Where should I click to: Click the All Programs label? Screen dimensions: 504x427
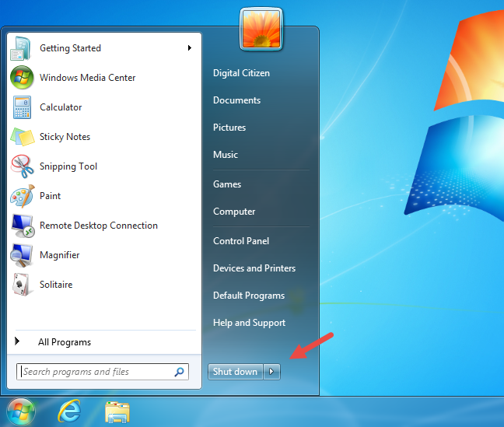coord(65,342)
